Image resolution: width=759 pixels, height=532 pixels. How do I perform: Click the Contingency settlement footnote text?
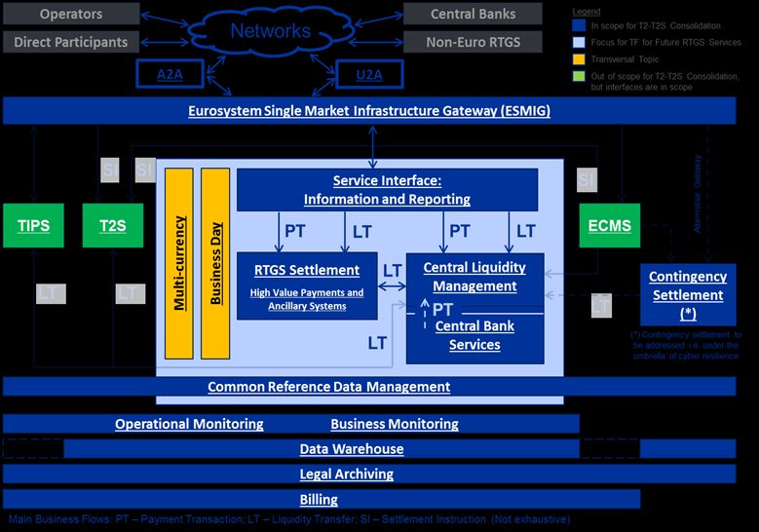pos(686,345)
